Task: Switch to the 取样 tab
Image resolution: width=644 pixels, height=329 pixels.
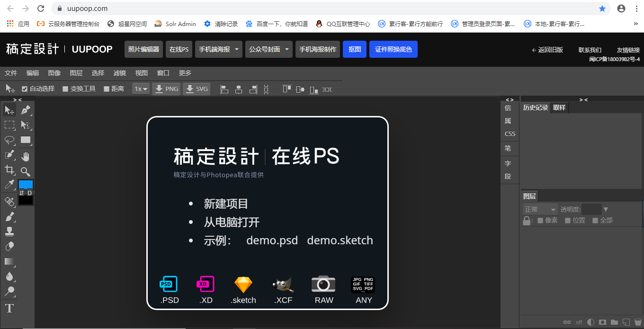Action: (x=559, y=107)
